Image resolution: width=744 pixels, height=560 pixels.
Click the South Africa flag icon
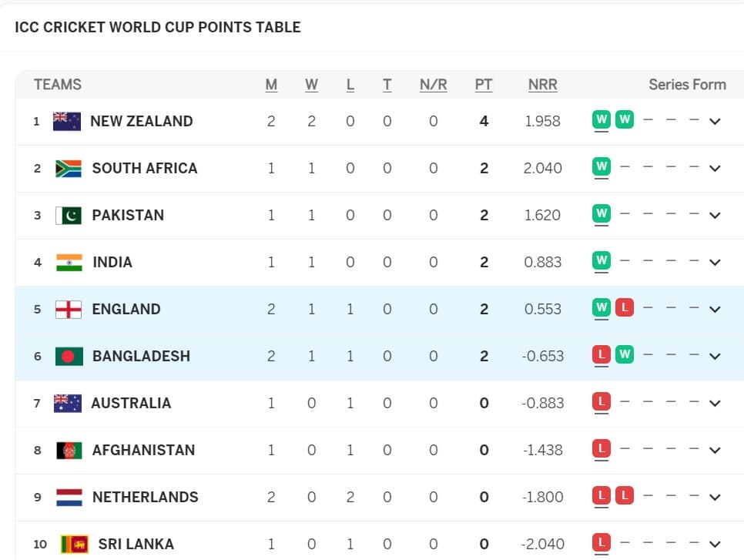(x=69, y=169)
